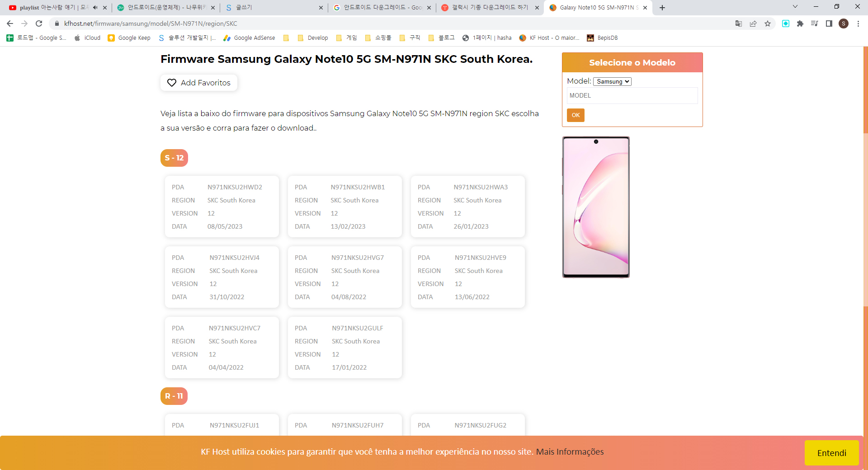Screen dimensions: 868x470
Task: Open 쇼핑몰 bookmark folder
Action: coord(378,38)
